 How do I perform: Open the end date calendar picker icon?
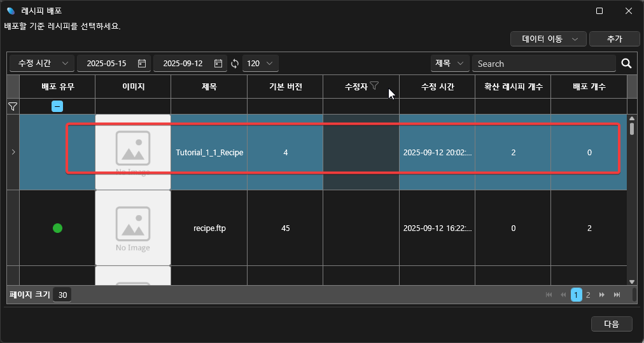tap(218, 63)
